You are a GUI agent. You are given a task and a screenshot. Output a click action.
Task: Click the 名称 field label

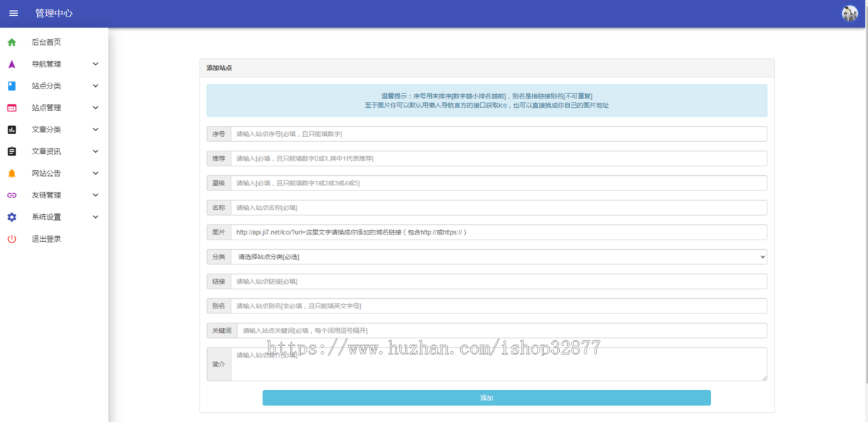pos(218,208)
